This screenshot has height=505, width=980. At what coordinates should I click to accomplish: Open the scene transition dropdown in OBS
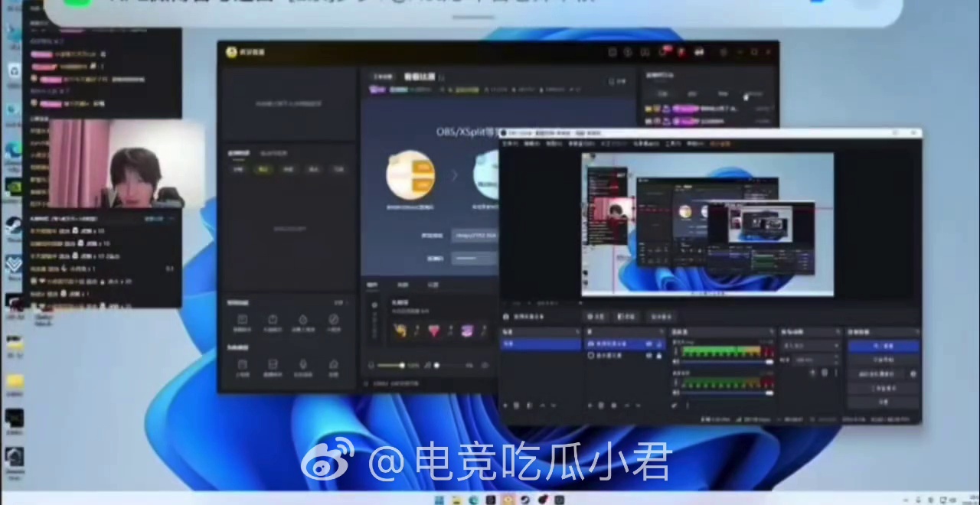[x=810, y=346]
